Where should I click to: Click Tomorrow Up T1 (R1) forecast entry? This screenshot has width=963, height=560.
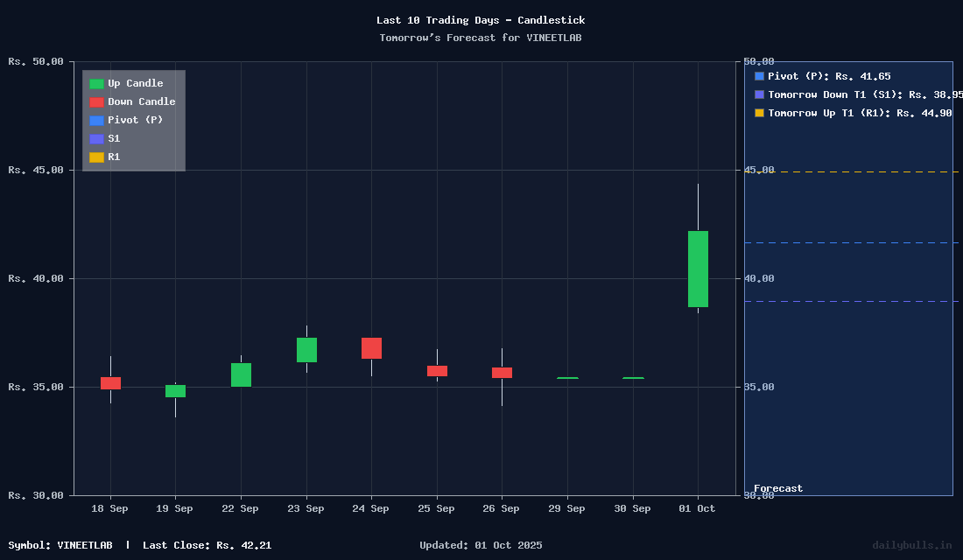click(853, 113)
